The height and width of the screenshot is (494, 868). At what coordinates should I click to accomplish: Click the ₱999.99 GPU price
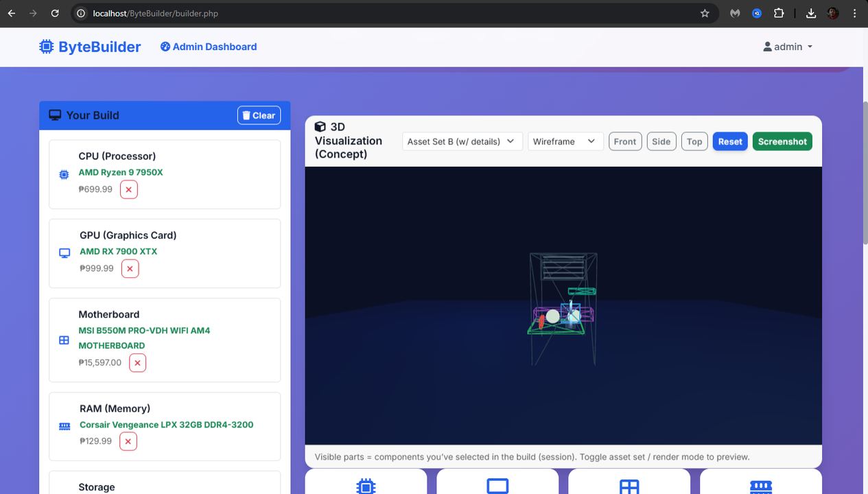(97, 268)
